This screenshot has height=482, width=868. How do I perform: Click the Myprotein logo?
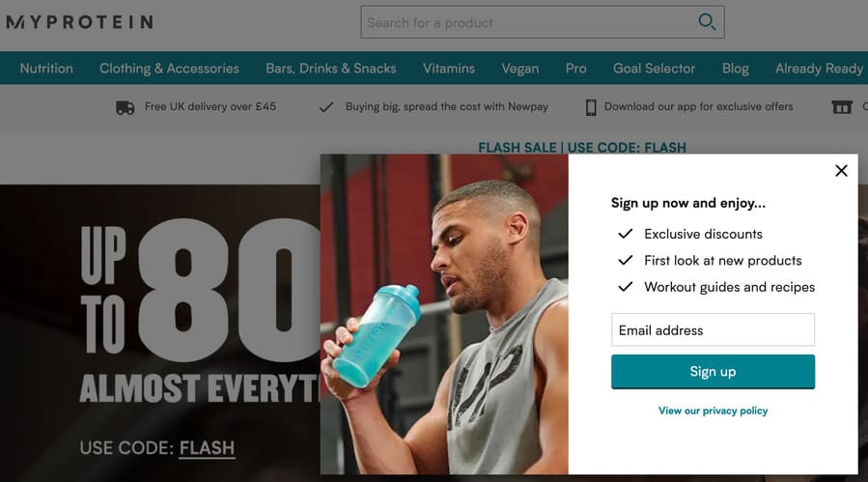click(80, 22)
